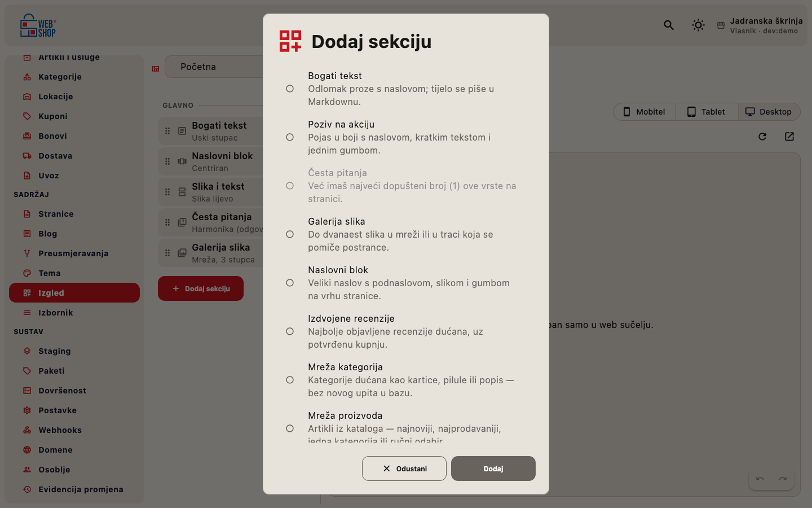812x508 pixels.
Task: Click the undo arrow icon
Action: pos(760,479)
